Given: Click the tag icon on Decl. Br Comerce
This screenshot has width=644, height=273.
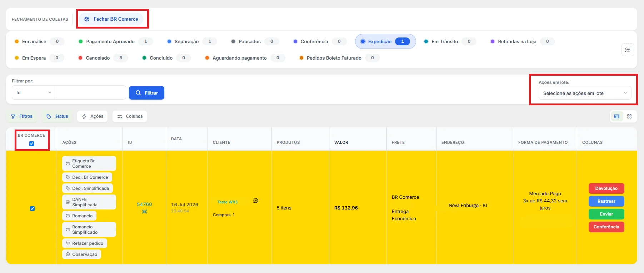Looking at the screenshot, I should tap(68, 177).
